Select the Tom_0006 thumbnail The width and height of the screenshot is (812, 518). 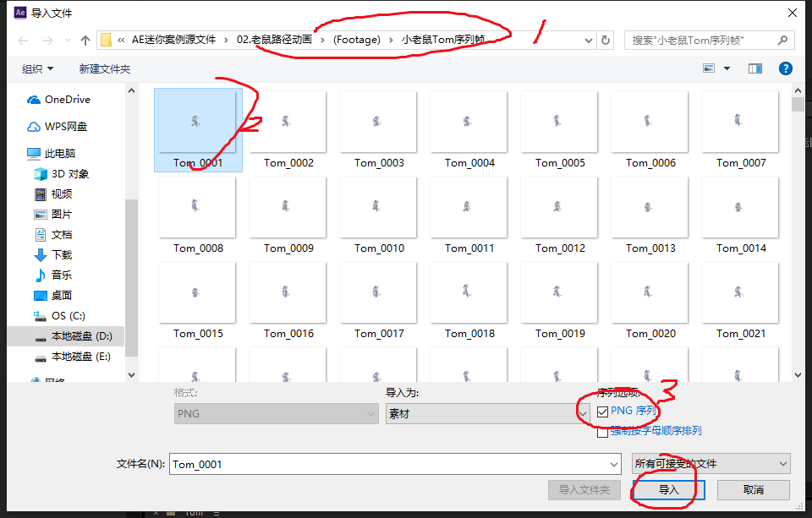pyautogui.click(x=650, y=129)
